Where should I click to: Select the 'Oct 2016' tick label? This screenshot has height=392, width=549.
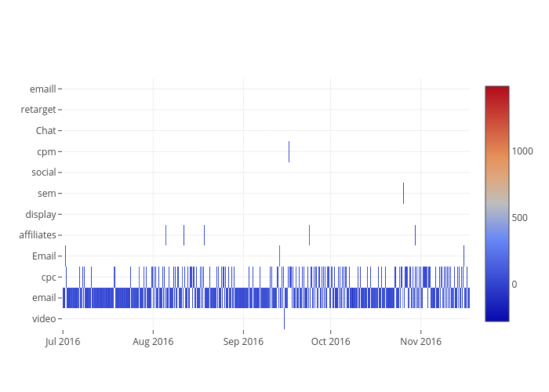tap(330, 341)
